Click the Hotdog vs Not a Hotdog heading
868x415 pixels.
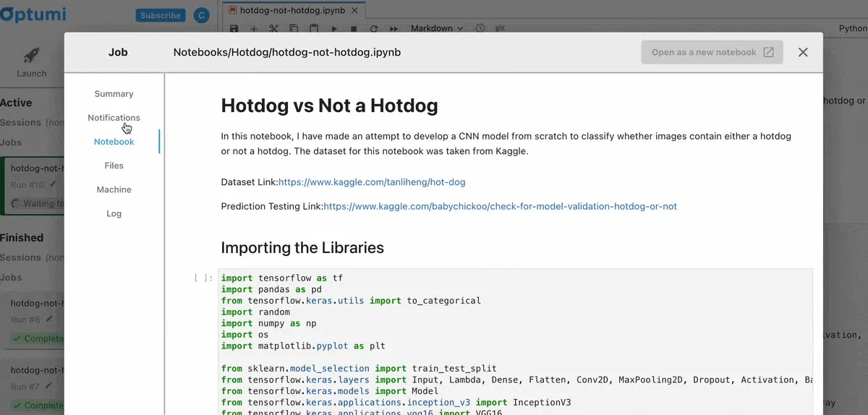click(329, 106)
